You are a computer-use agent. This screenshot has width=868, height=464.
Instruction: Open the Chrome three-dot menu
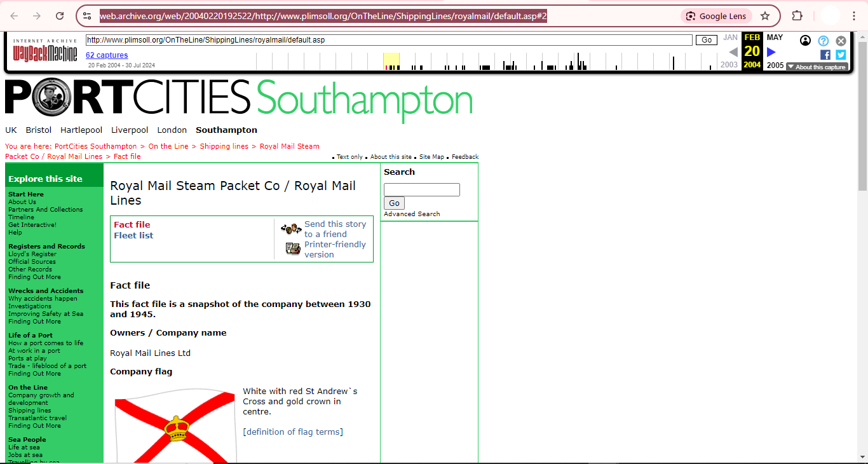point(854,16)
